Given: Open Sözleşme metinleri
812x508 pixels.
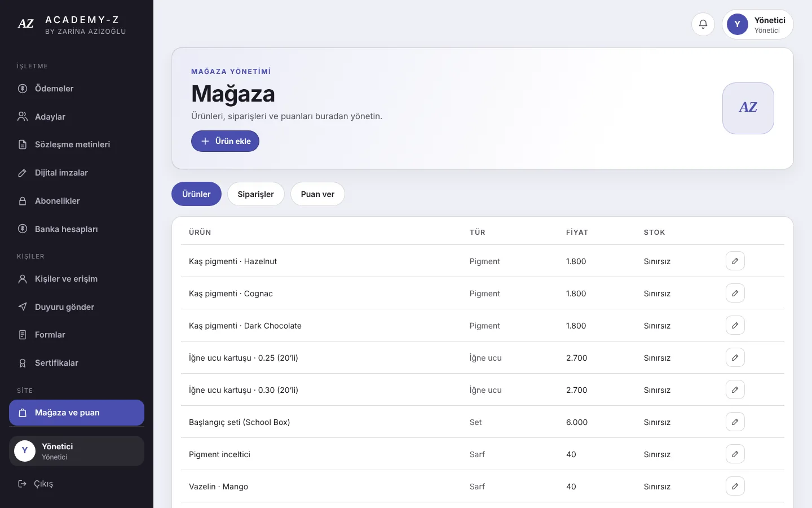Looking at the screenshot, I should (77, 144).
